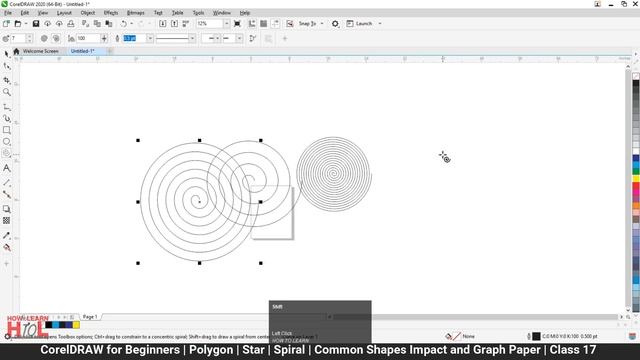Select the Zoom magnifier tool
Screen dimensions: 640x360
tap(7, 92)
